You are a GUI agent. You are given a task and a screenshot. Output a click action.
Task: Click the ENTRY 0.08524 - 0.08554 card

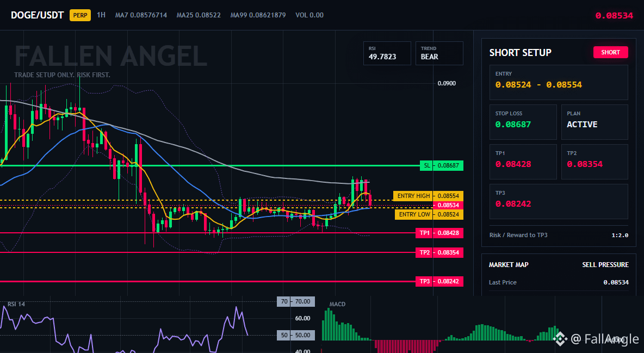pyautogui.click(x=559, y=82)
